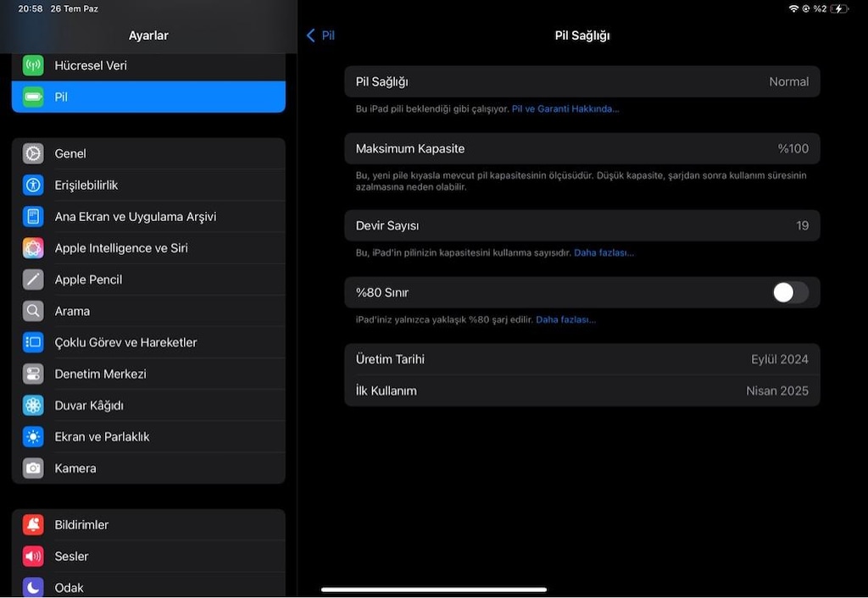This screenshot has height=598, width=868.
Task: Open Odak settings label
Action: tap(69, 588)
